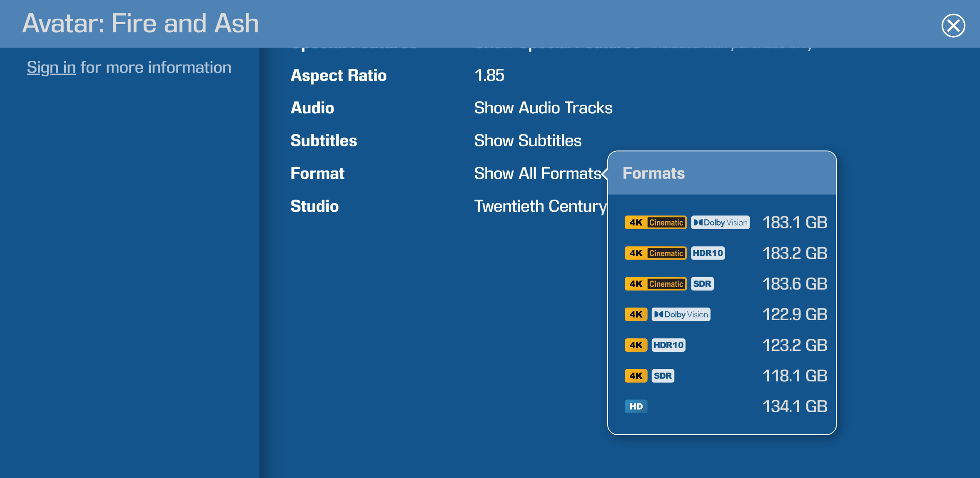Viewport: 980px width, 478px height.
Task: Click the 123.2 GB file size
Action: click(x=795, y=345)
